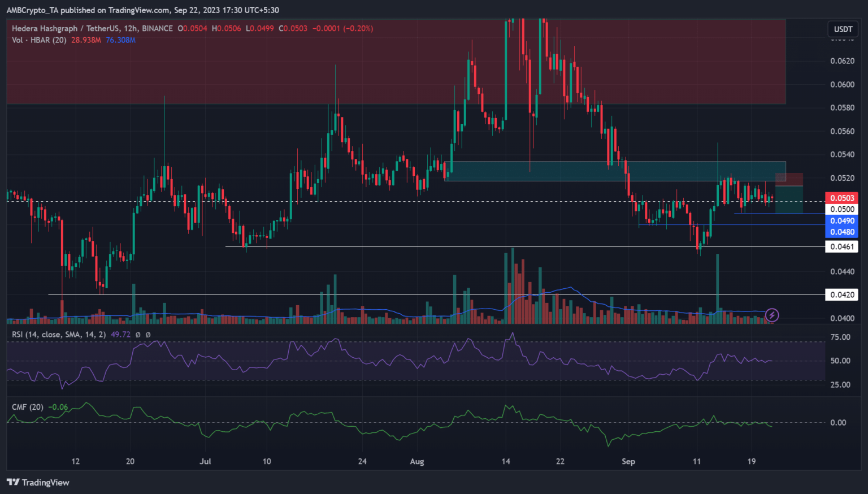Click the purple 49.72 RSI value
This screenshot has height=494, width=868.
pyautogui.click(x=120, y=335)
